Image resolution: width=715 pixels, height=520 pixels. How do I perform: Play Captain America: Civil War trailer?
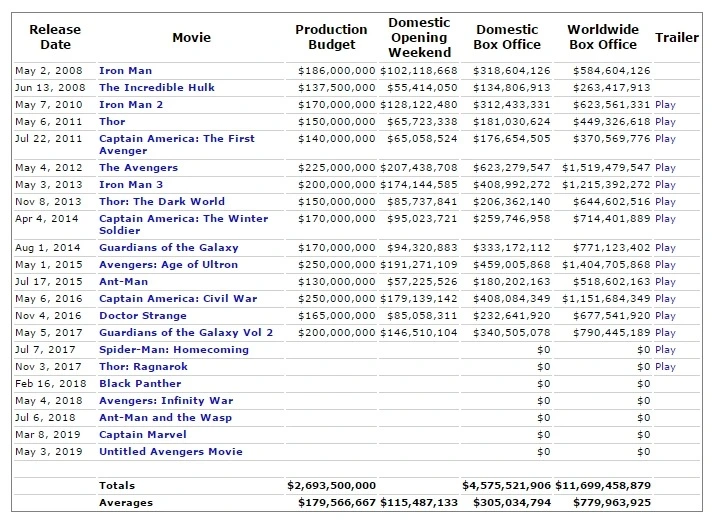coord(665,299)
